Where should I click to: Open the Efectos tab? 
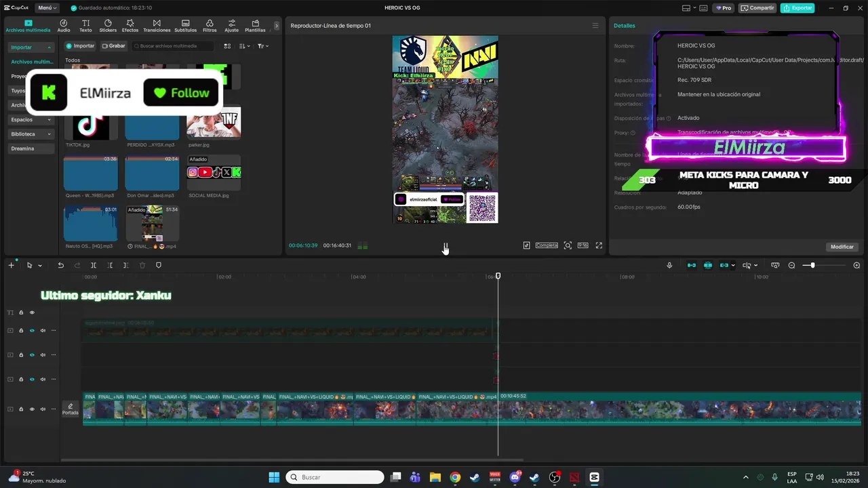(130, 26)
